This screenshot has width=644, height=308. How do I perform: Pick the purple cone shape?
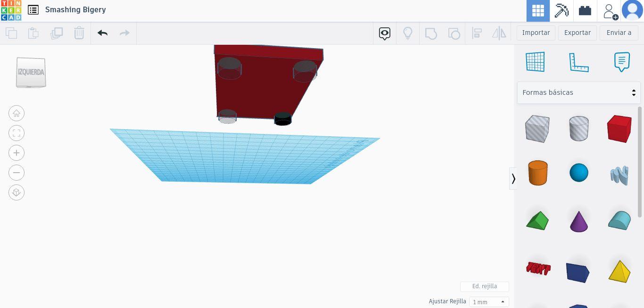tap(579, 221)
